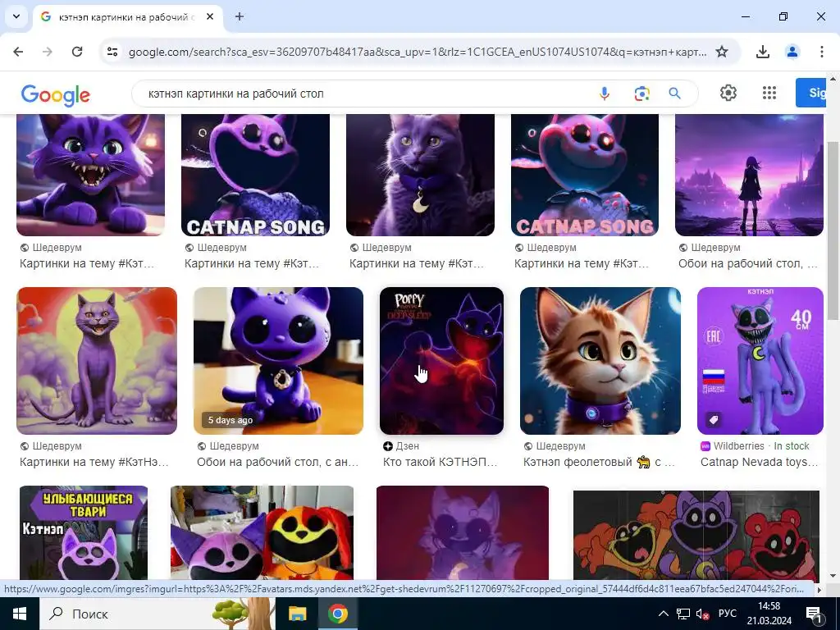Open link Обои на рабочий стол under city image
This screenshot has height=630, width=840.
[x=748, y=263]
